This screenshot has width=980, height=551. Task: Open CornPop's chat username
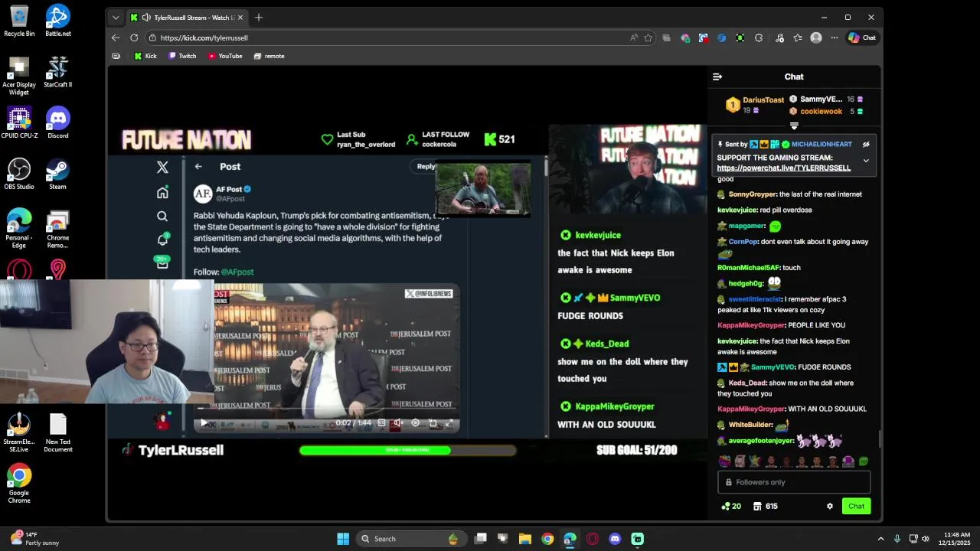743,242
